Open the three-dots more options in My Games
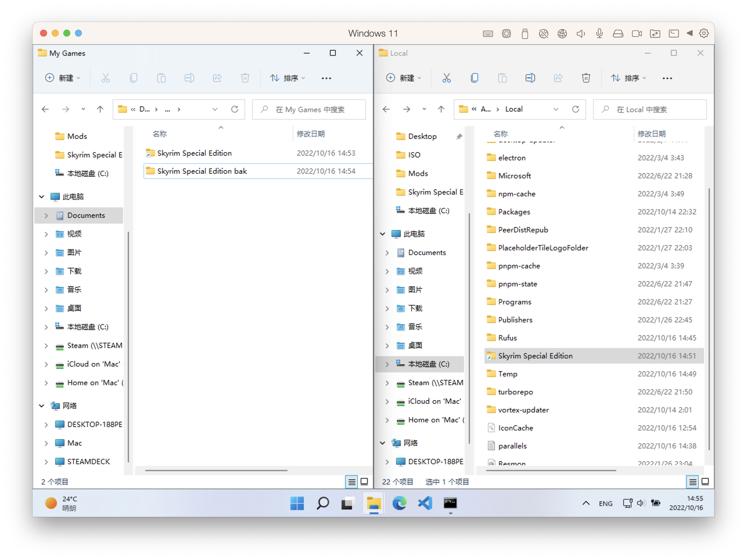The width and height of the screenshot is (747, 560). coord(326,78)
